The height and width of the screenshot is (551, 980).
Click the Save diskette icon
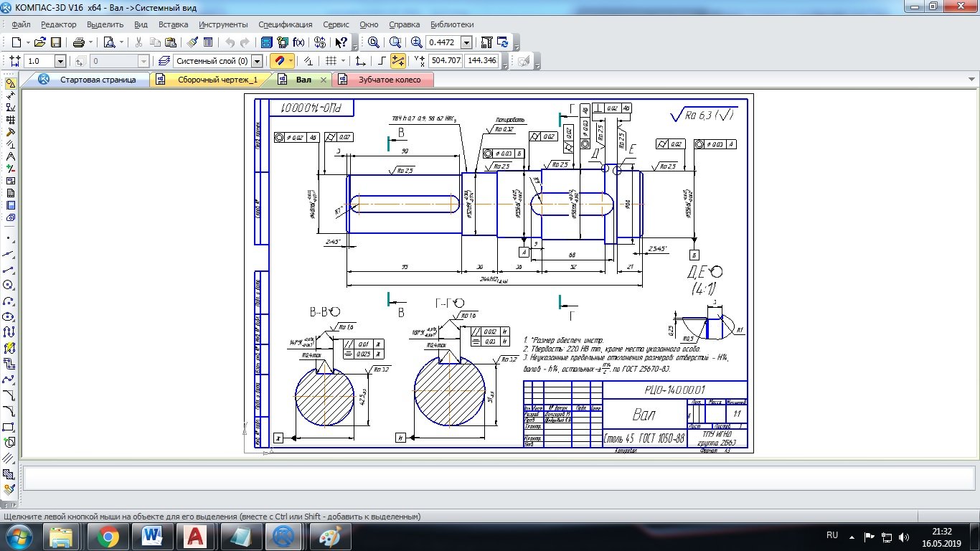[56, 42]
